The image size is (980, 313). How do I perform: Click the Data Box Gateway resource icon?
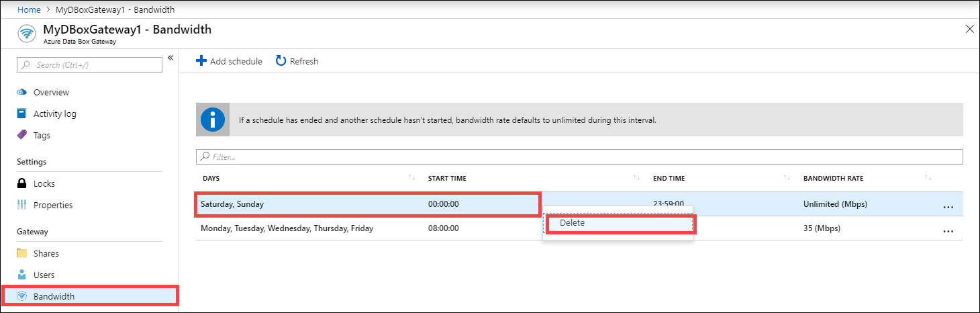(x=27, y=34)
